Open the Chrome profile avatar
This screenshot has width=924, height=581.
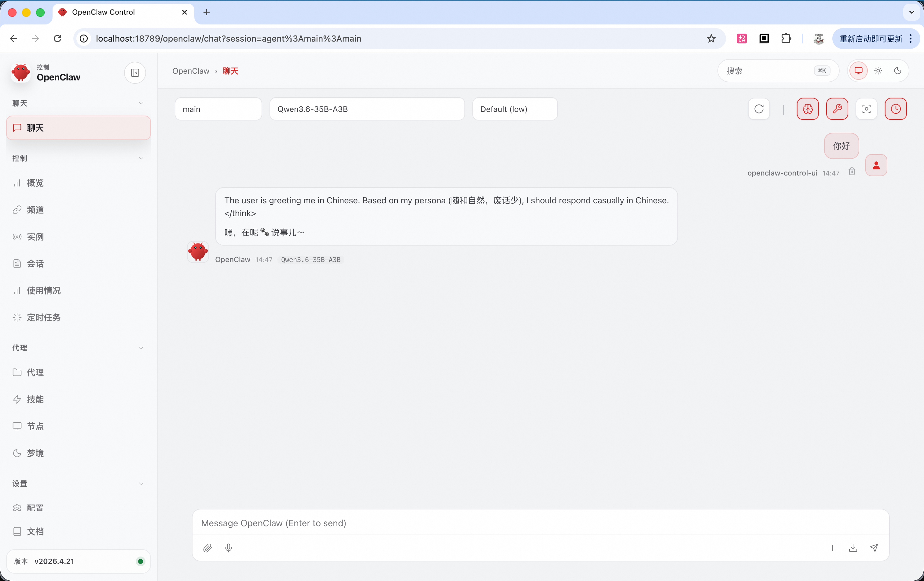[819, 39]
